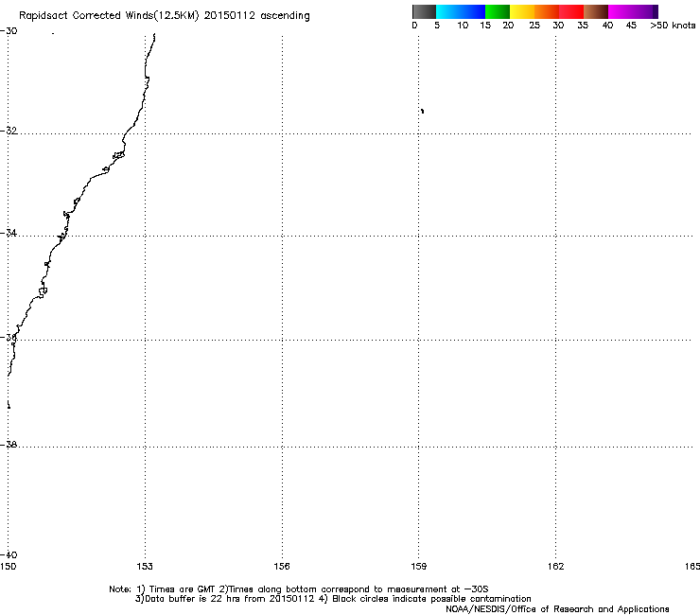Click the title 'Rapidscat Corrected Winds(12.5KM)'
The width and height of the screenshot is (700, 615).
click(109, 16)
